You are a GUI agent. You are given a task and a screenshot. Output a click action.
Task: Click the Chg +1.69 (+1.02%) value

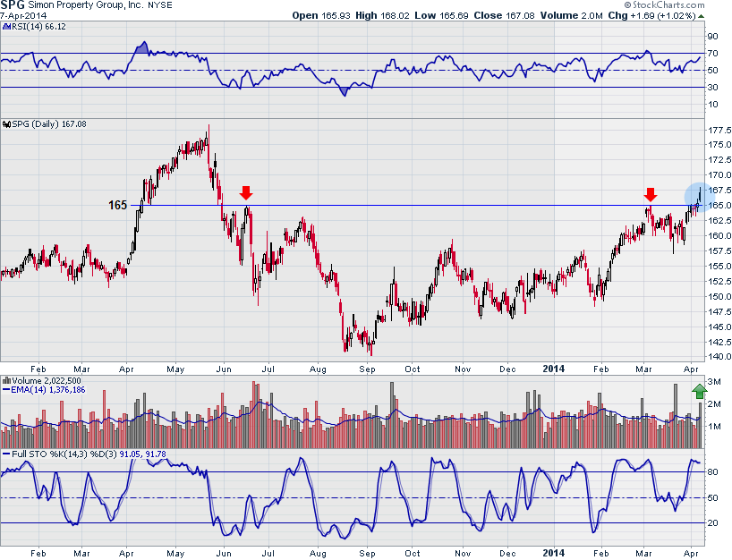pos(651,15)
